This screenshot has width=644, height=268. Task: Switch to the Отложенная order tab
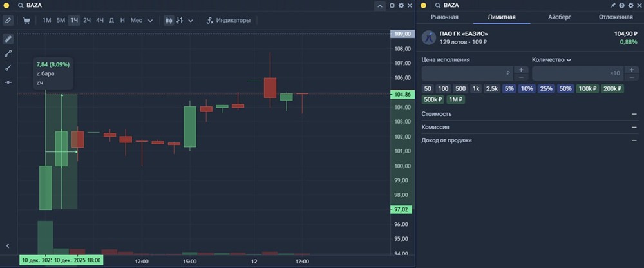coord(616,17)
